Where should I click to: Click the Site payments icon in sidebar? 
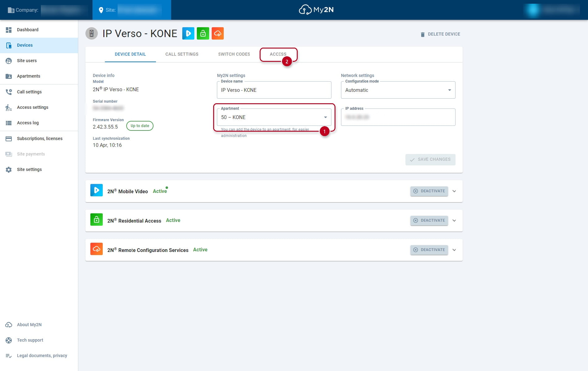point(9,154)
